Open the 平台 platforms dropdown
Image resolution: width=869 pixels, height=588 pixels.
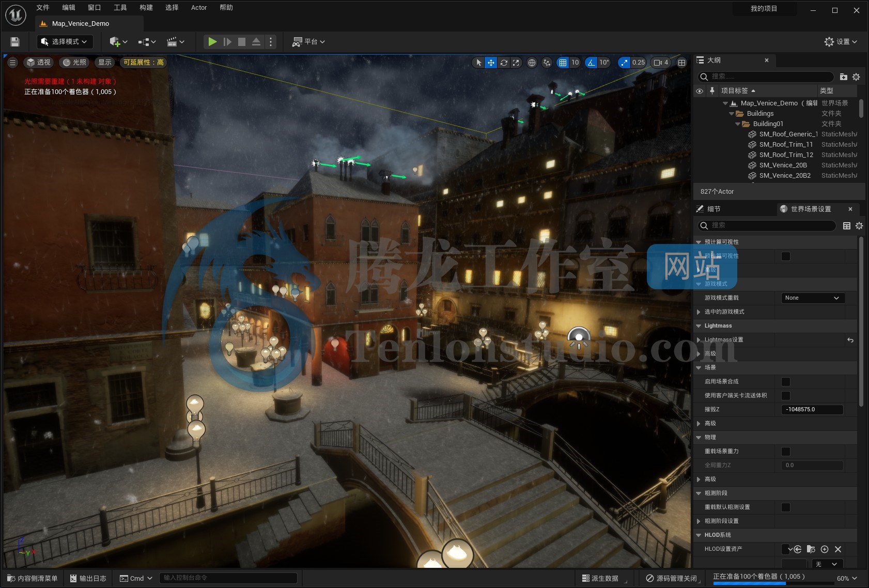coord(308,42)
